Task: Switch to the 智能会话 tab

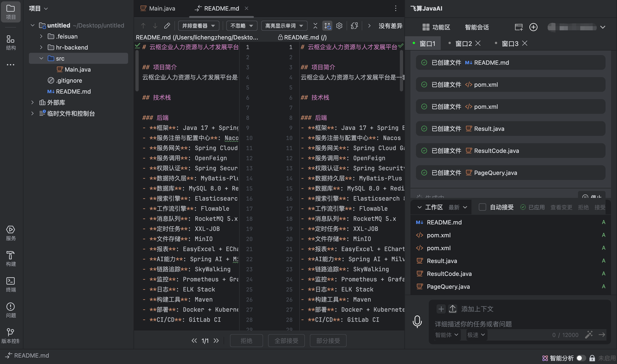Action: coord(477,27)
